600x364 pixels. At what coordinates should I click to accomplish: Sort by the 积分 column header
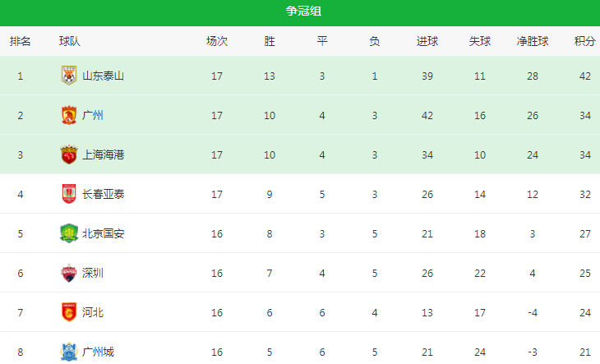(585, 41)
